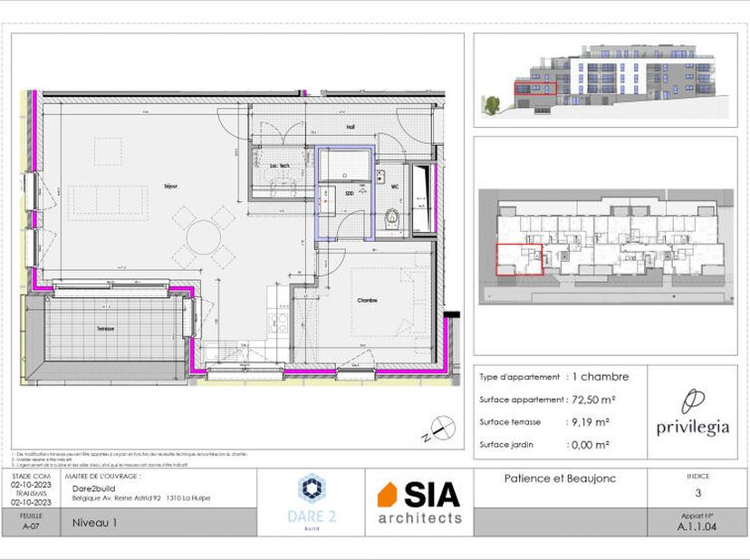Click the 'DARE 2' wordmark text

click(312, 517)
